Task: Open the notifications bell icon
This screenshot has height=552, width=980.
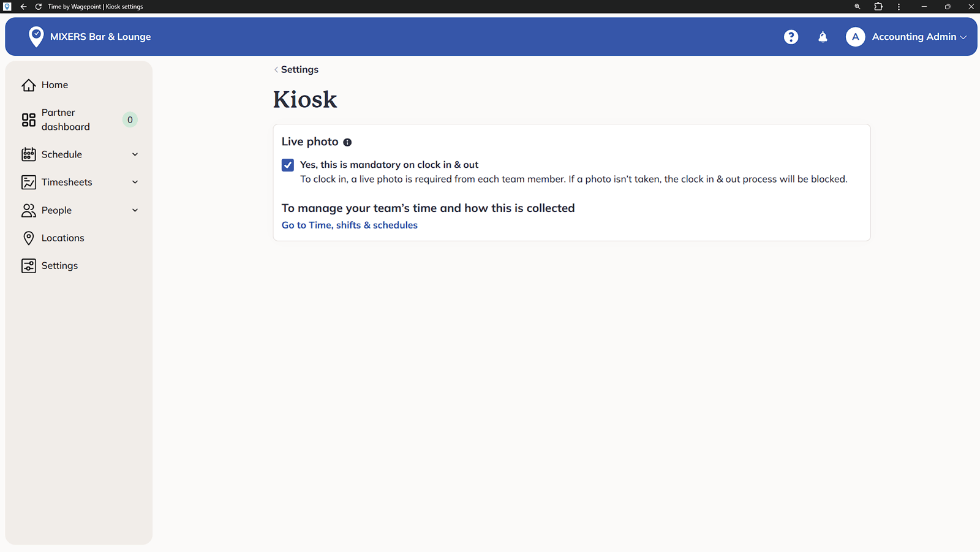Action: click(x=823, y=37)
